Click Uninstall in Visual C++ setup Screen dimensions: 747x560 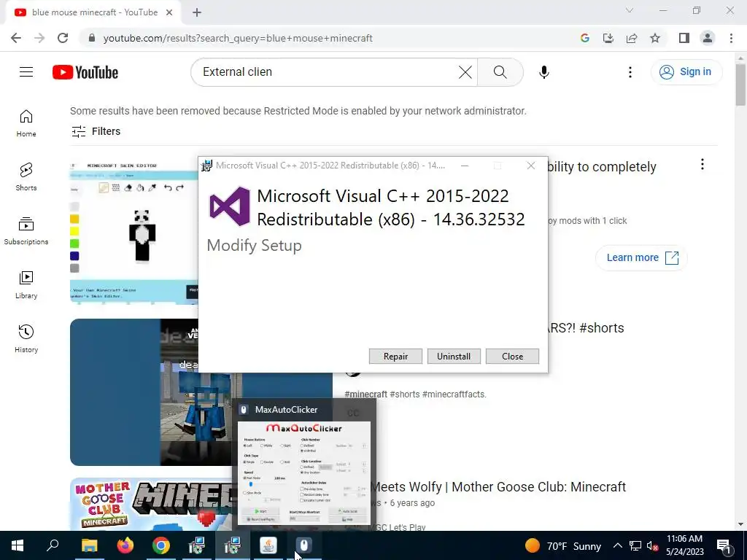pos(454,356)
